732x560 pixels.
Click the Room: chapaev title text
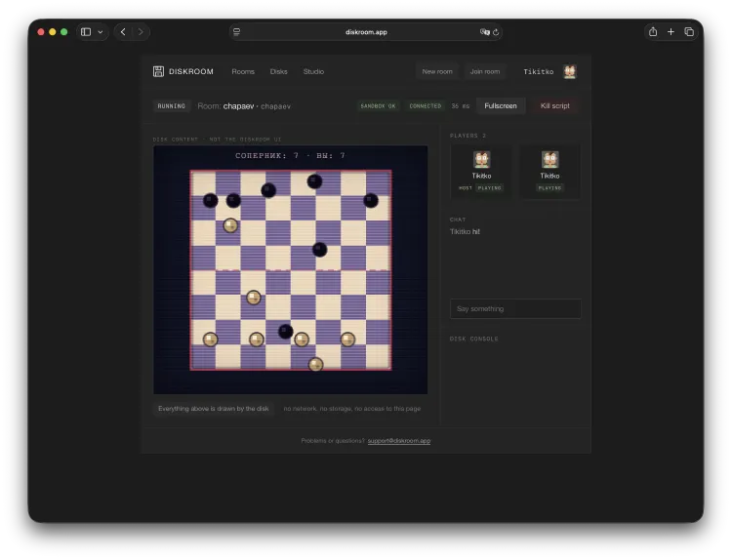click(226, 106)
